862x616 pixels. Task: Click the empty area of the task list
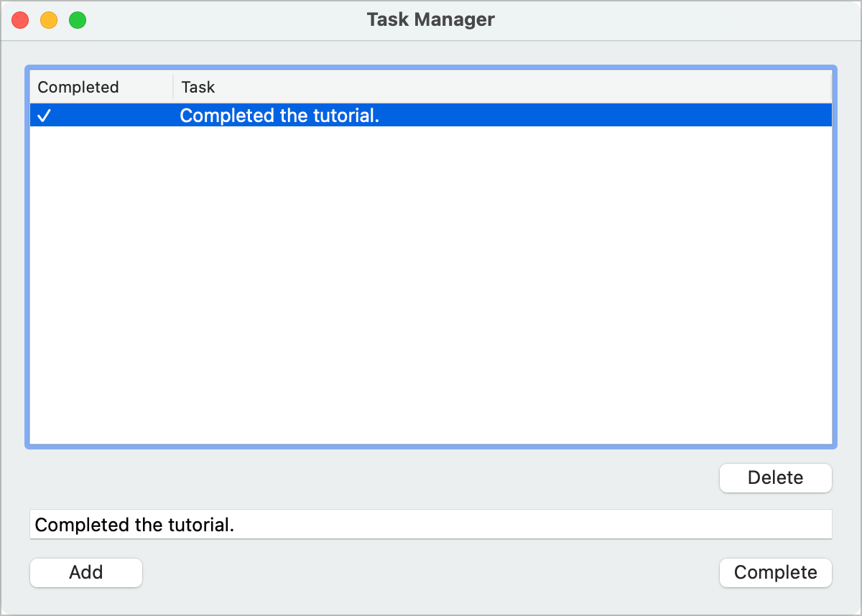(x=431, y=287)
